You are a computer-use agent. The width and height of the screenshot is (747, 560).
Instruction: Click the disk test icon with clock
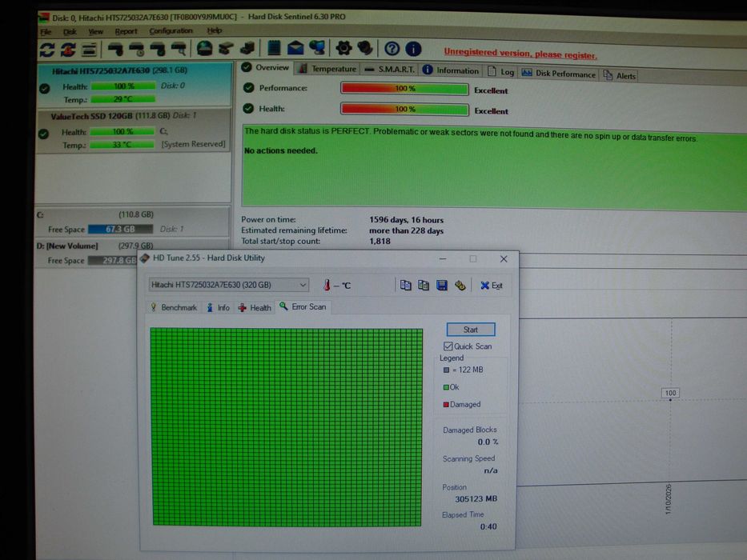[x=137, y=49]
